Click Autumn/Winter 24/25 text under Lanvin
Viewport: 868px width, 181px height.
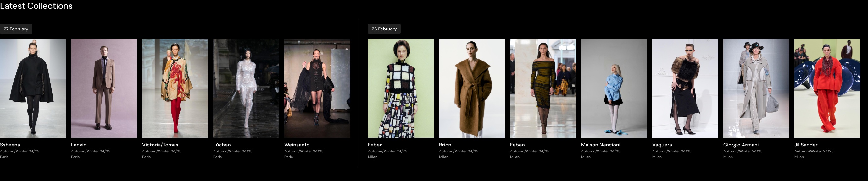point(91,151)
